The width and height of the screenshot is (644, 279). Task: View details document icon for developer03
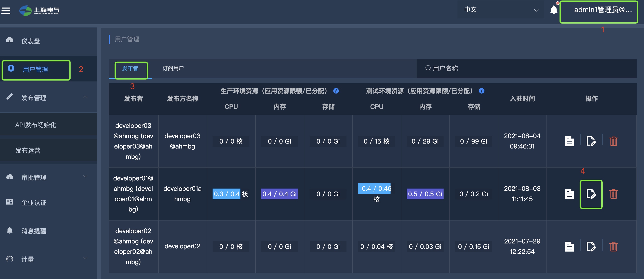coord(569,141)
